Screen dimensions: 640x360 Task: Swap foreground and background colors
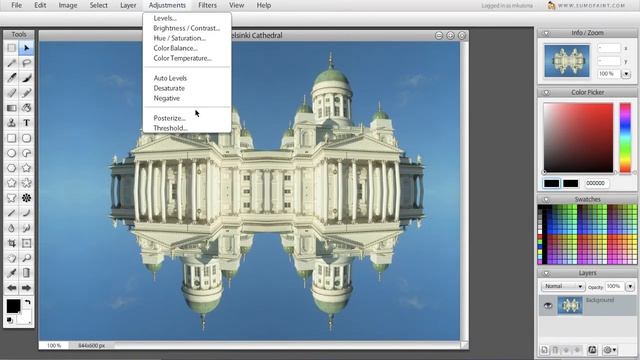click(27, 302)
